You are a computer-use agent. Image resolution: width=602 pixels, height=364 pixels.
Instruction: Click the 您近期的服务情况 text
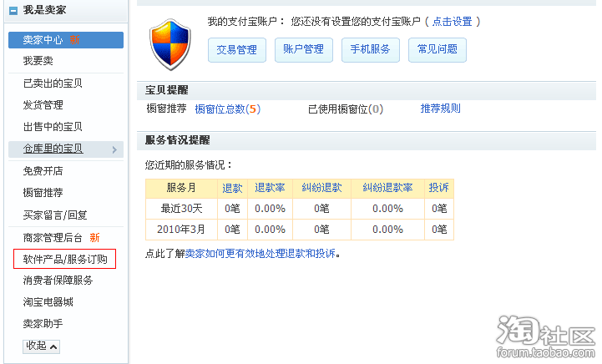point(189,165)
